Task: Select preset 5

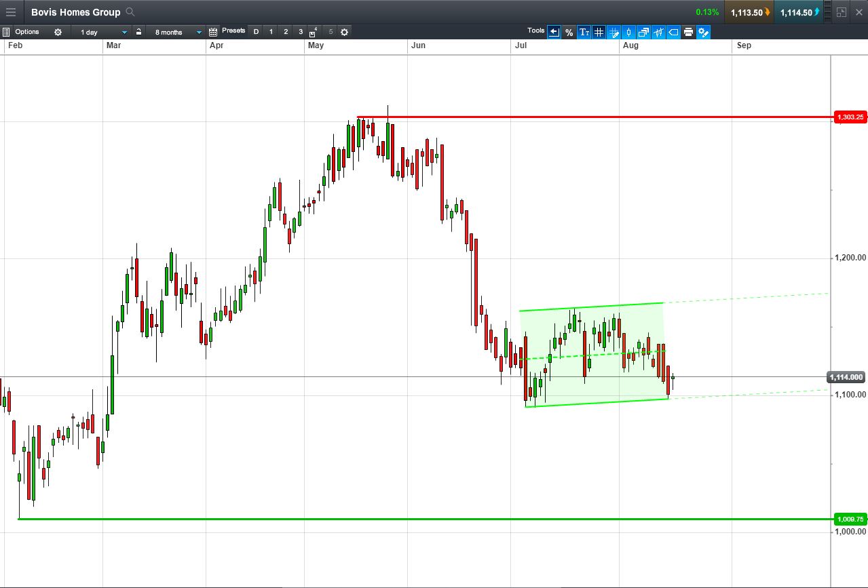Action: pyautogui.click(x=331, y=32)
